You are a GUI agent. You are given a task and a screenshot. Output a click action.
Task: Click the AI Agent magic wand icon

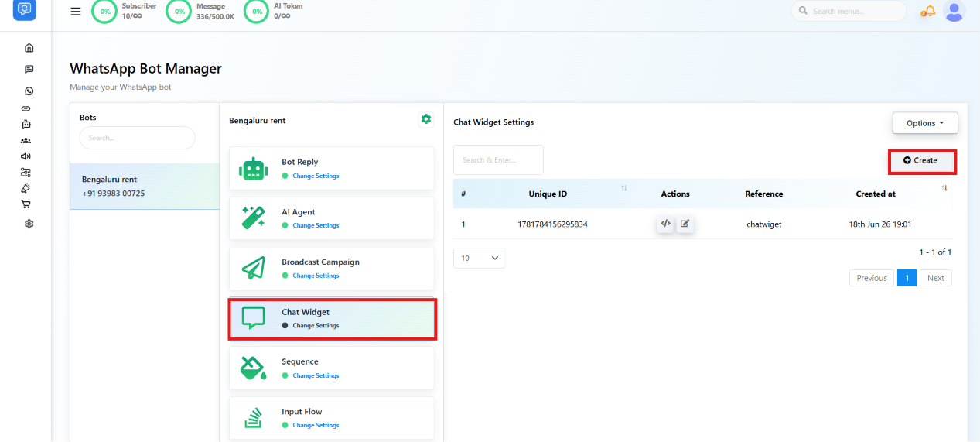253,218
